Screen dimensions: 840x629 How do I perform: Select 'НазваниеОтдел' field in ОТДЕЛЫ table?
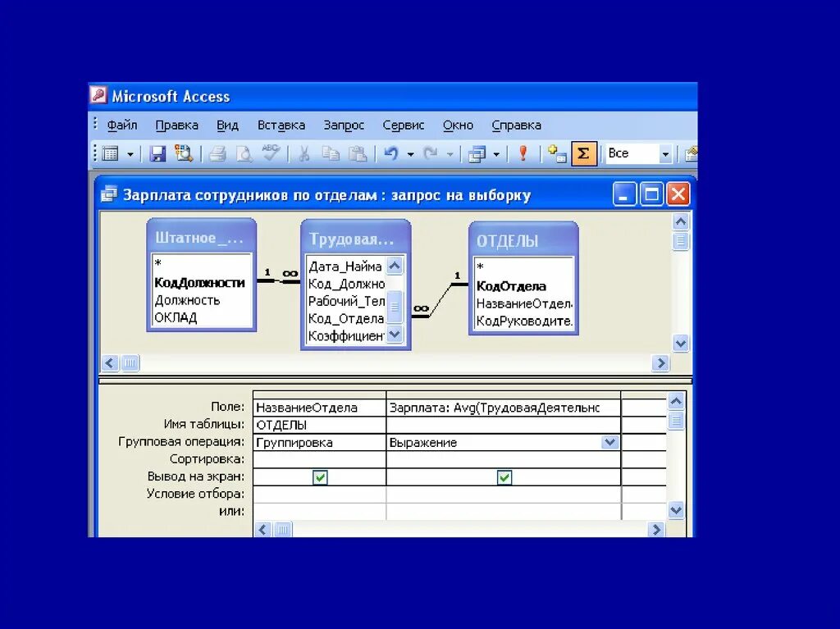(x=524, y=303)
